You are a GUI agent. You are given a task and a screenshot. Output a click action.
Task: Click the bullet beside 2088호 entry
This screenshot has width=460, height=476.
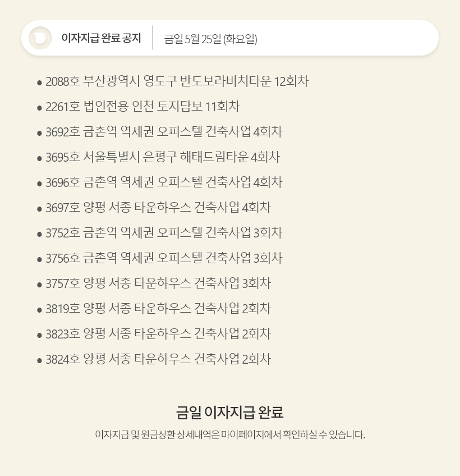tap(39, 83)
